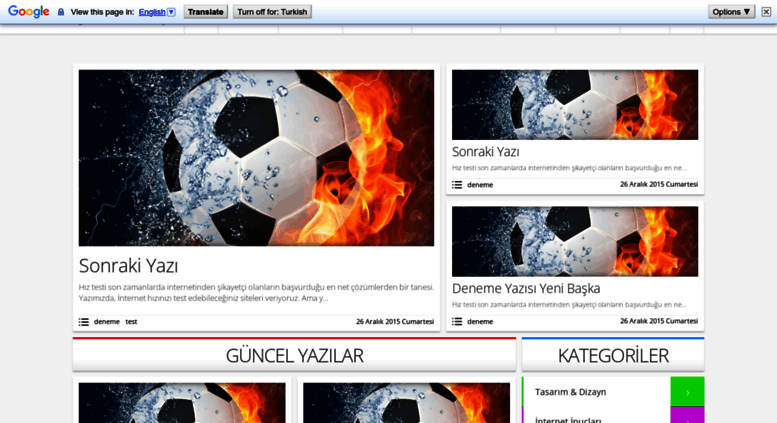
Task: Click list icon under large featured post
Action: tap(84, 322)
